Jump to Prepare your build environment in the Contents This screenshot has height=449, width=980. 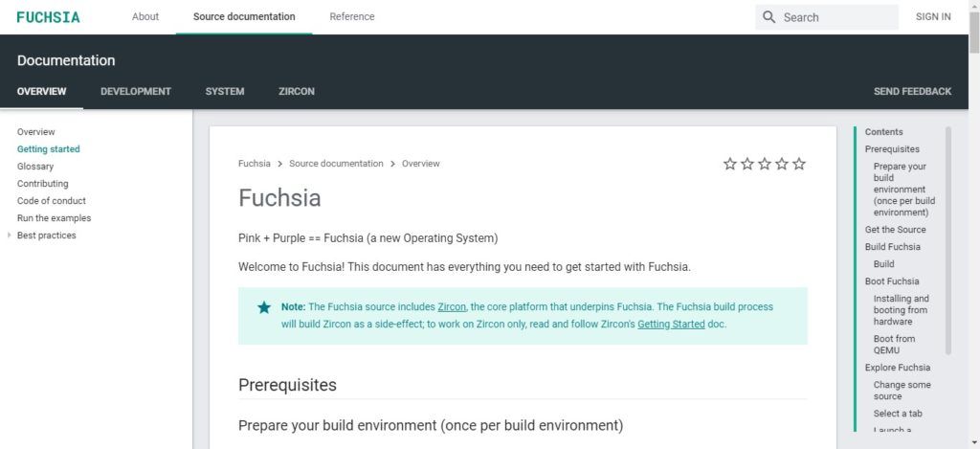[x=904, y=190]
